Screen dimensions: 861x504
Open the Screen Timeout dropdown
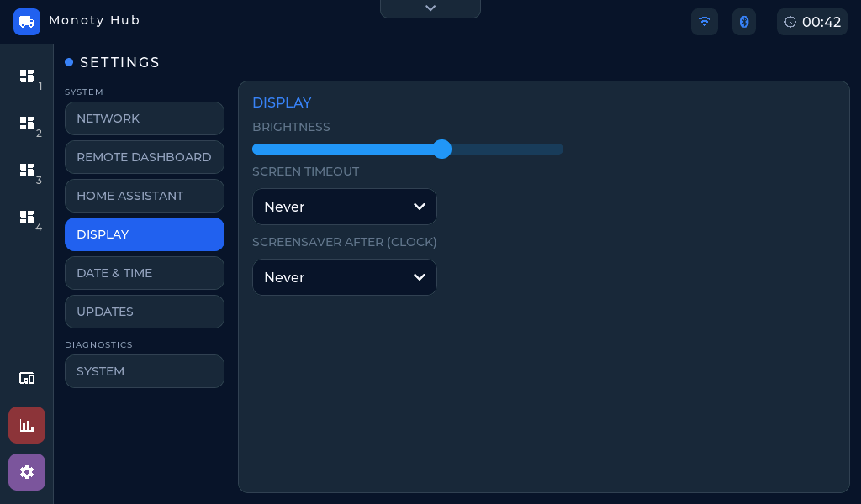point(344,207)
